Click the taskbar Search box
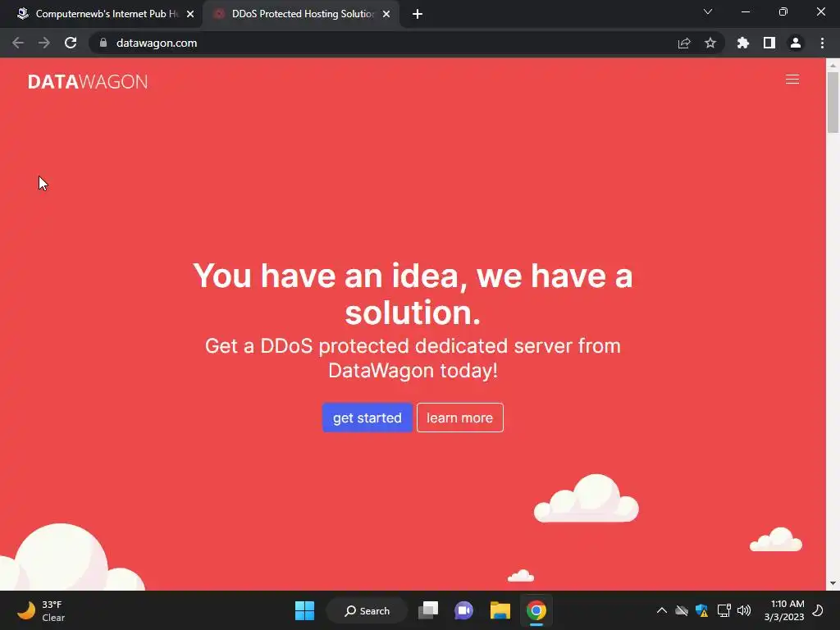The height and width of the screenshot is (630, 840). (367, 610)
